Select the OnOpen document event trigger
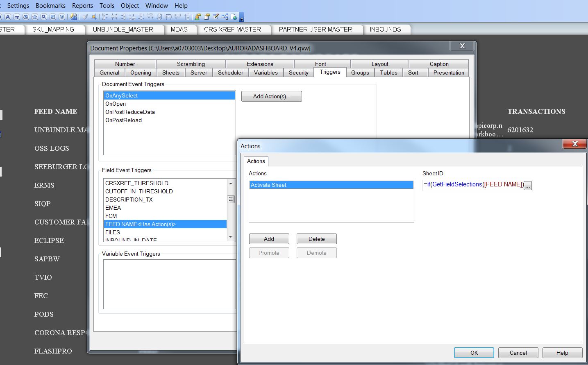Image resolution: width=588 pixels, height=365 pixels. tap(169, 104)
